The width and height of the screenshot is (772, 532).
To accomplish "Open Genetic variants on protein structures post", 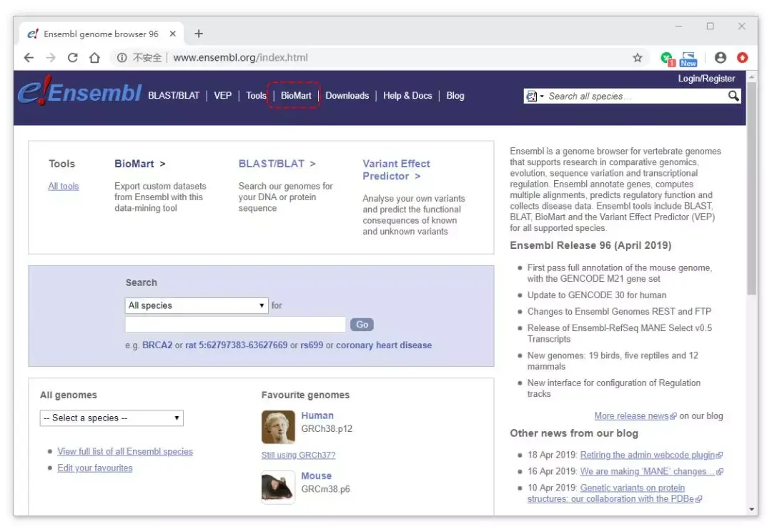I will point(610,493).
